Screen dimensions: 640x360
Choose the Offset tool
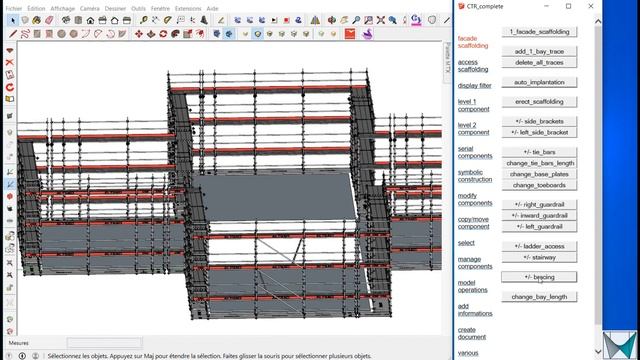point(200,34)
